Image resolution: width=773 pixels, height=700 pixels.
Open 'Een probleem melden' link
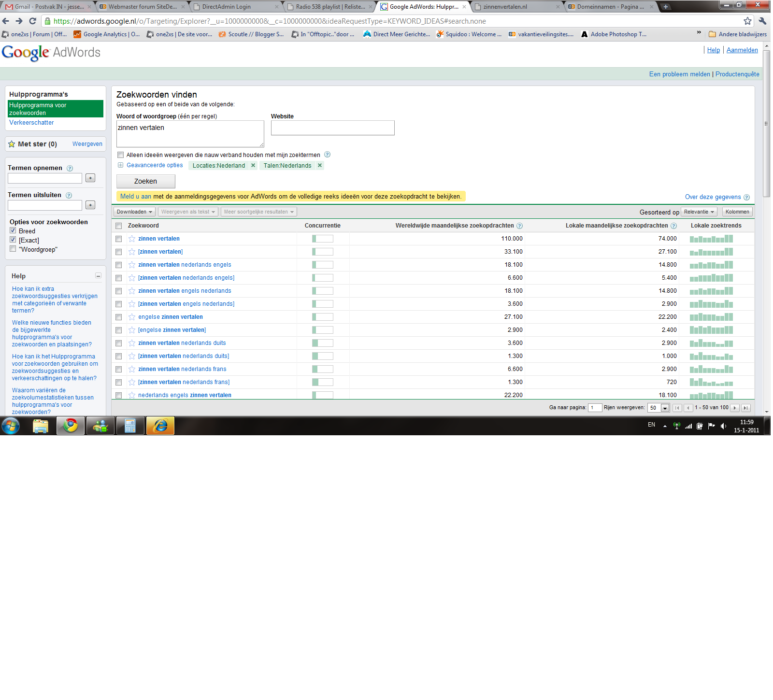click(x=679, y=74)
